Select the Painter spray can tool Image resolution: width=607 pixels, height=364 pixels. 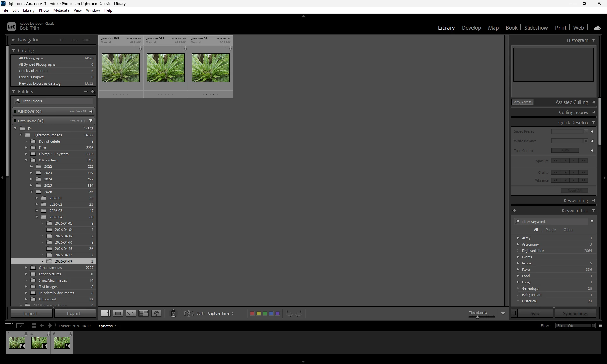[x=173, y=313]
